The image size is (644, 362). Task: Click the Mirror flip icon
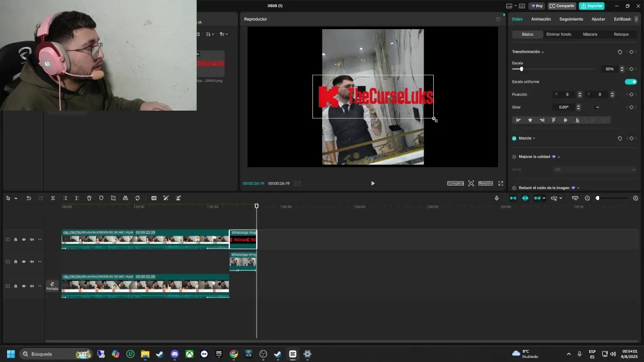(125, 198)
